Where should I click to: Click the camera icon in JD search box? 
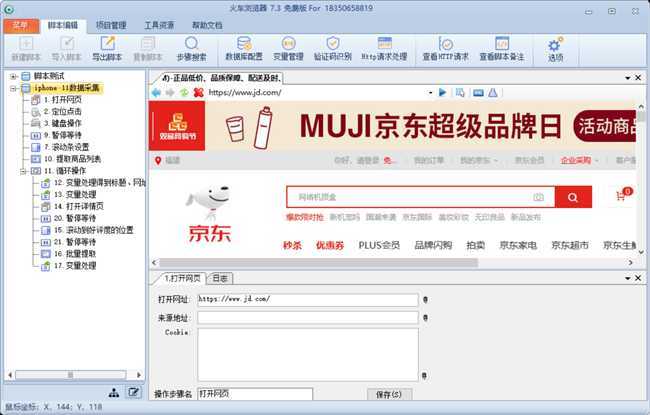pyautogui.click(x=538, y=197)
